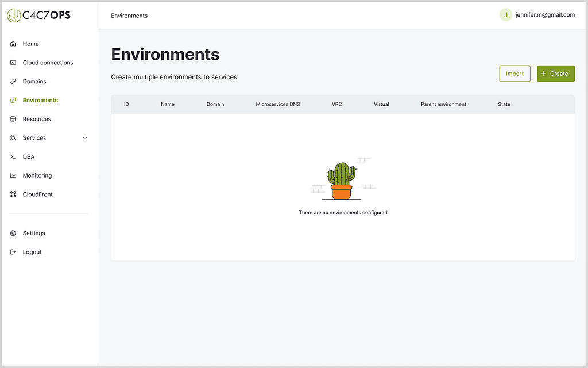Viewport: 588px width, 368px height.
Task: Click the Create environment button
Action: pos(556,74)
